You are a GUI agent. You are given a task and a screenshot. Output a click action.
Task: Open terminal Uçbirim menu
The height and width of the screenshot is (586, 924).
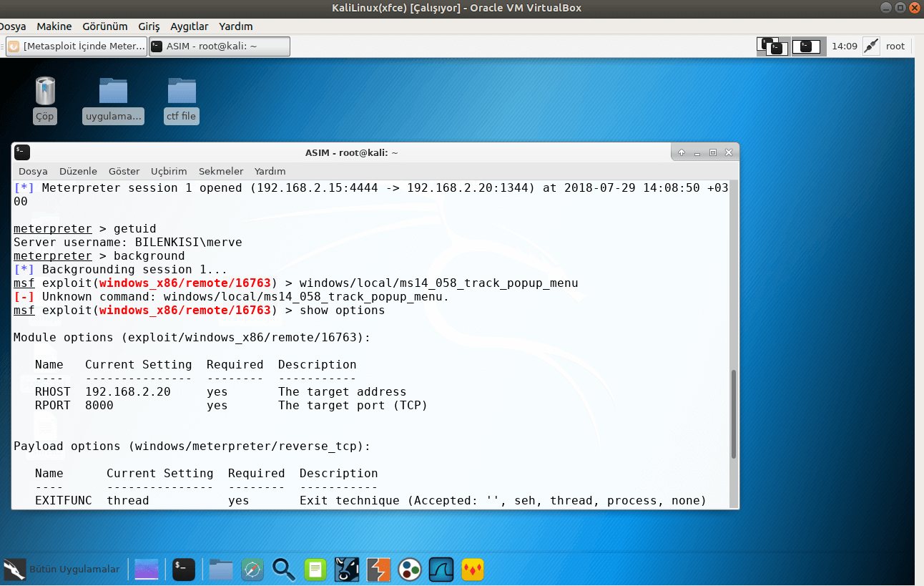pyautogui.click(x=169, y=171)
